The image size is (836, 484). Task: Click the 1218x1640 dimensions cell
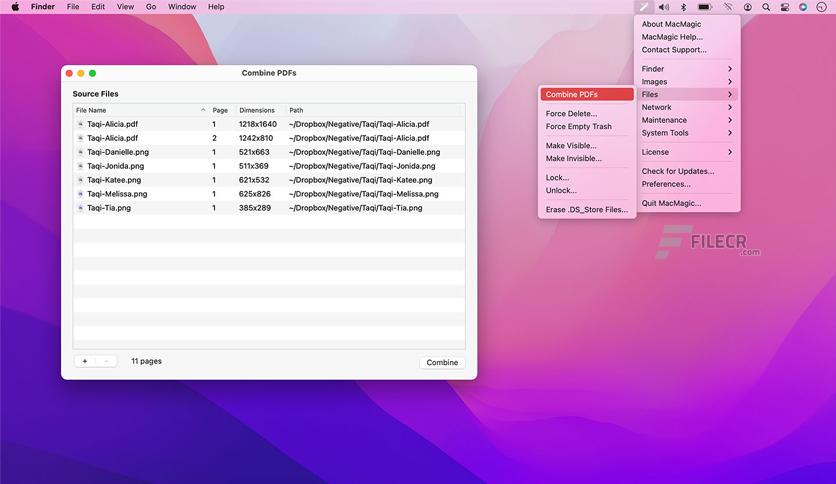(258, 124)
